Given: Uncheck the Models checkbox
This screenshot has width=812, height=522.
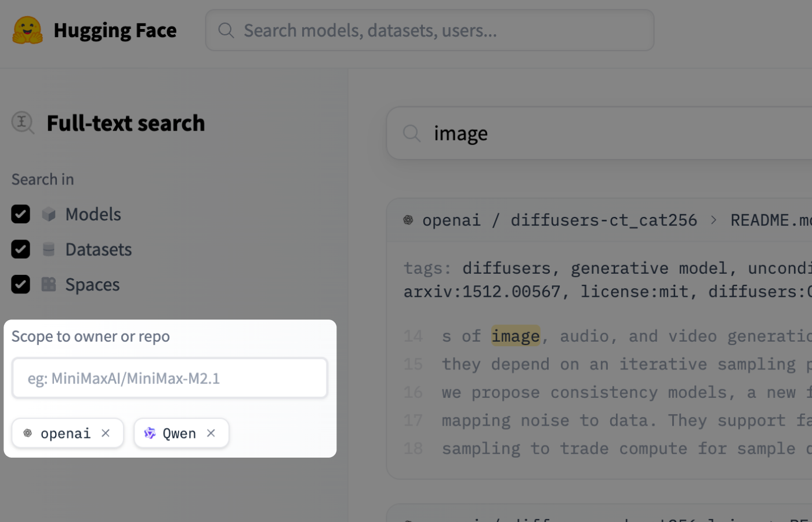Looking at the screenshot, I should 21,215.
